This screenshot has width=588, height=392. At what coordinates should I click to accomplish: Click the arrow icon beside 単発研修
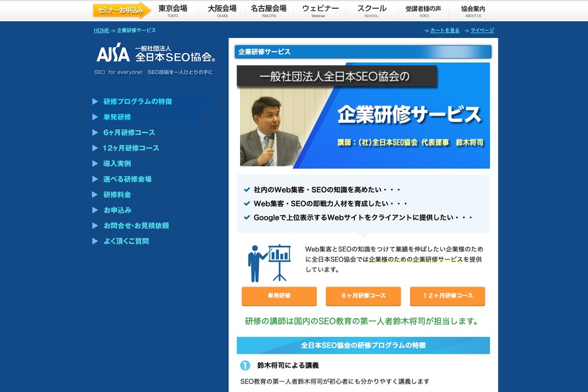95,117
